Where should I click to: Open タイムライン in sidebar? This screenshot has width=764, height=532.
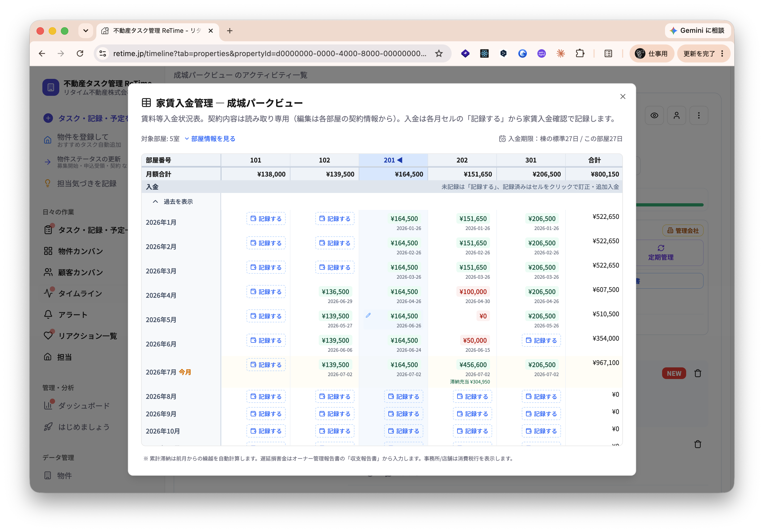point(80,294)
